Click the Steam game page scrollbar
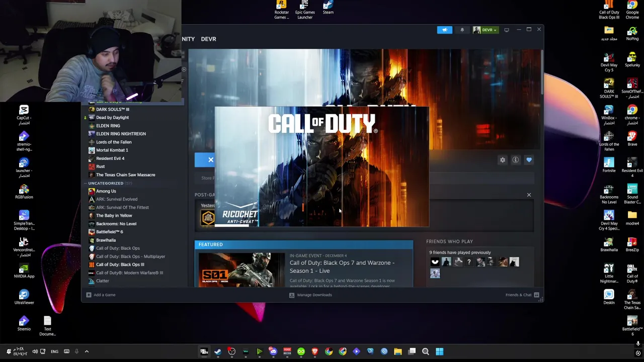 click(x=542, y=73)
